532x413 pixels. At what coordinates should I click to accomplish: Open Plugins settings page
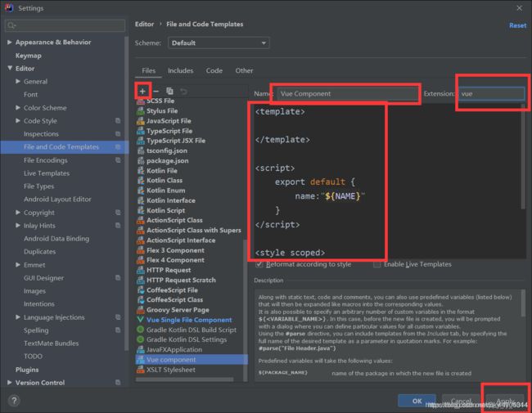coord(27,370)
